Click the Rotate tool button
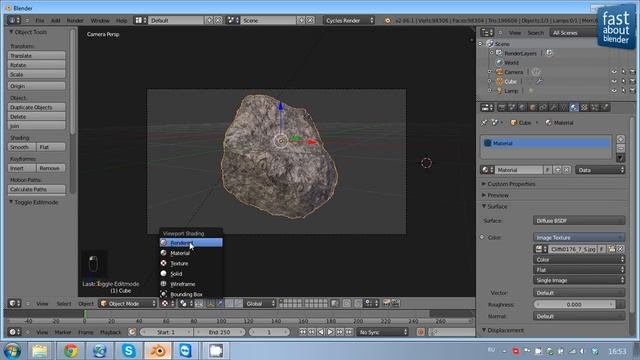640x360 pixels. coord(36,65)
